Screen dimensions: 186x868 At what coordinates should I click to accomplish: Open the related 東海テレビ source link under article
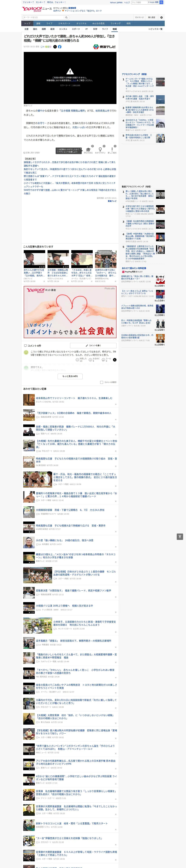(112, 201)
